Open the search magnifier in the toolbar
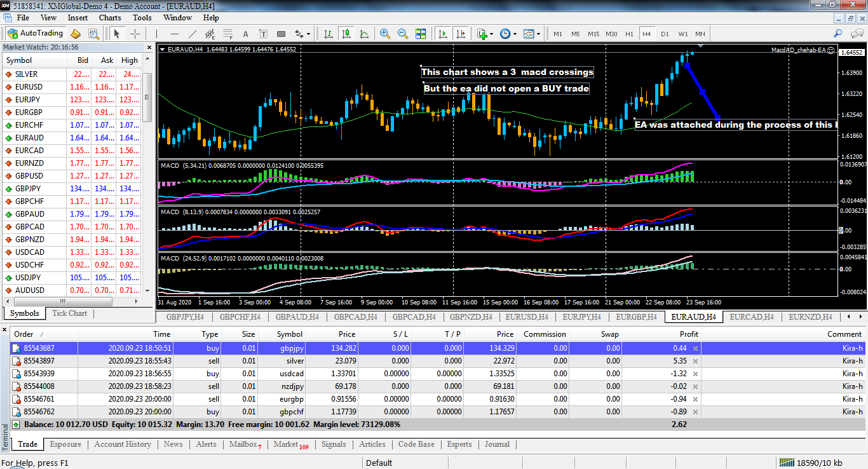868x469 pixels. pyautogui.click(x=838, y=34)
